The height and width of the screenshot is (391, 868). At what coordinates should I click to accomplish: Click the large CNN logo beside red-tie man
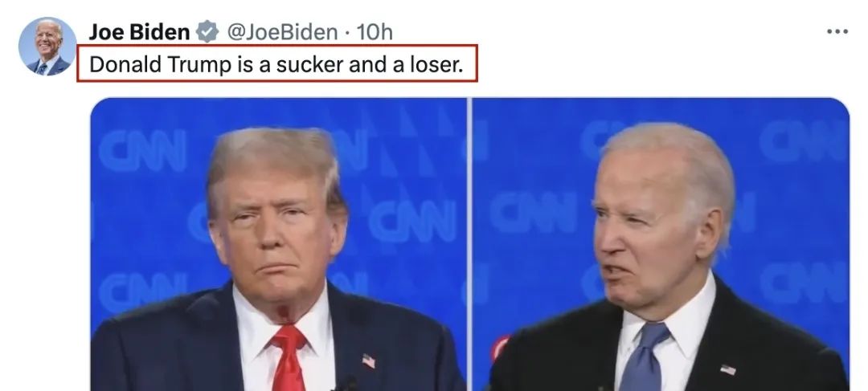point(411,222)
